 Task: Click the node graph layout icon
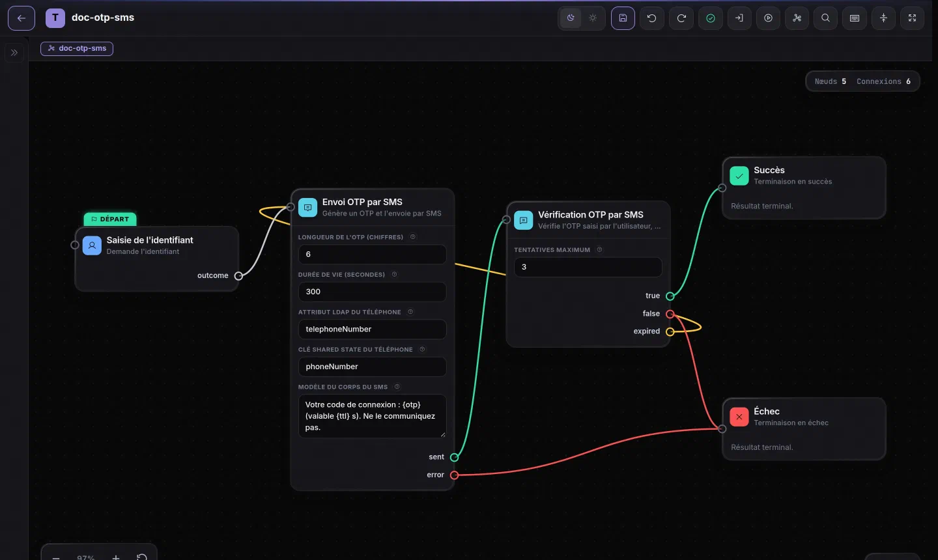(797, 18)
